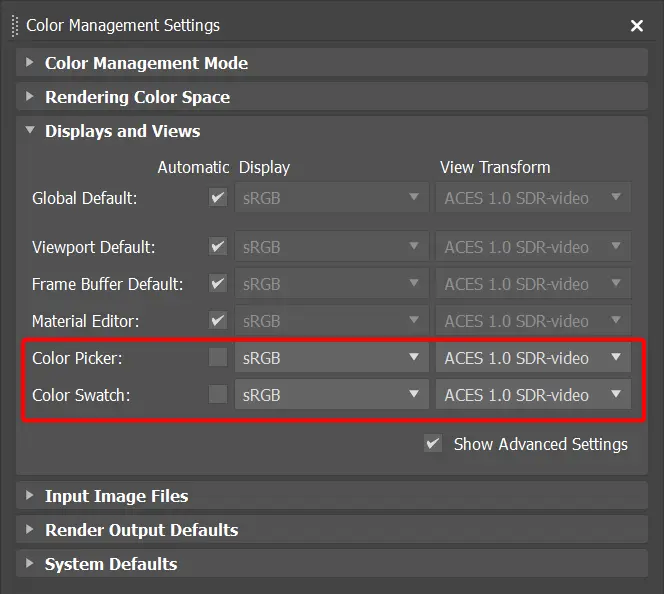Open Frame Buffer Default View Transform dropdown
664x594 pixels.
pos(533,283)
